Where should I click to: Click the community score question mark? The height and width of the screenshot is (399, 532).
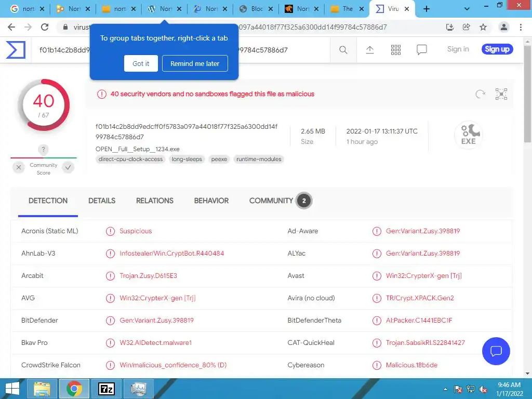click(x=43, y=149)
